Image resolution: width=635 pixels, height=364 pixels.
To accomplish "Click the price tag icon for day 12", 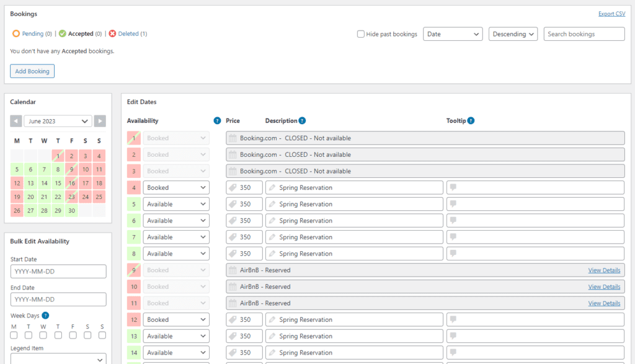I will (x=233, y=319).
